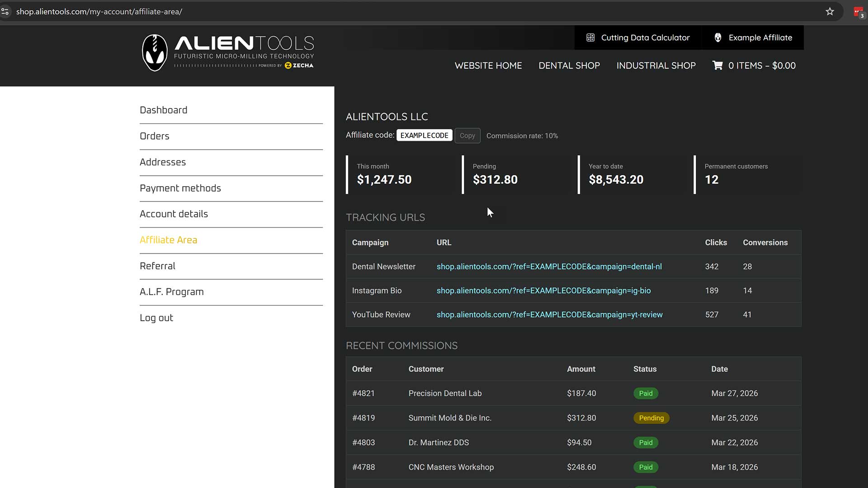
Task: Click the Status column header
Action: click(x=645, y=369)
